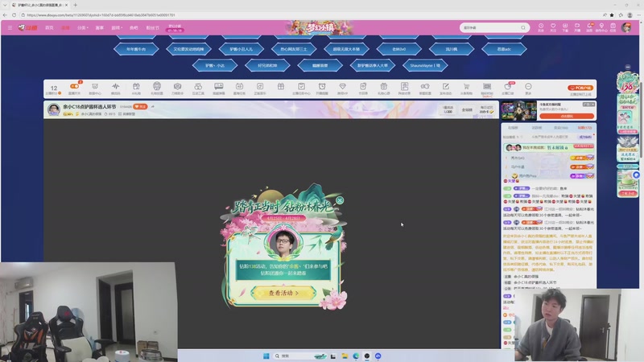Screen dimensions: 644x362
Task: Click the waveform icon in streamer toolbar
Action: (115, 88)
